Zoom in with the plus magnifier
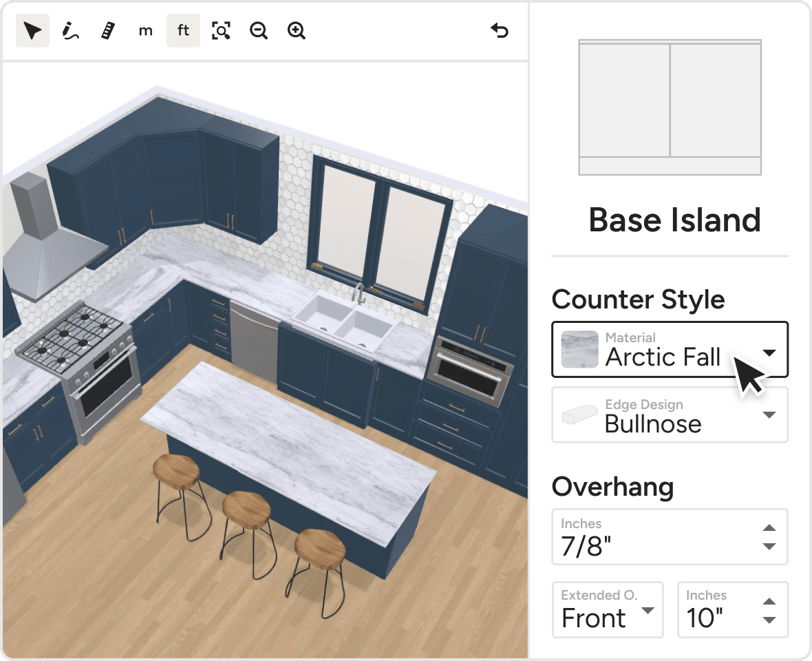 297,31
